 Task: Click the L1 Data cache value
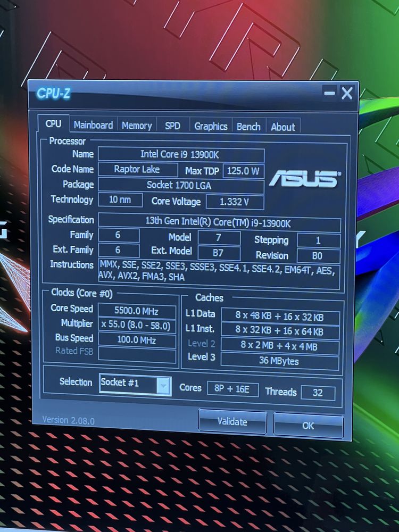[280, 317]
